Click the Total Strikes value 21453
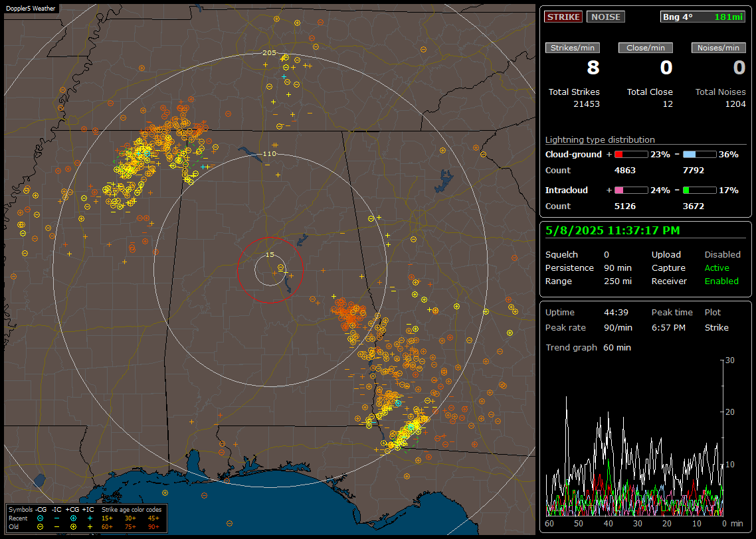Image resolution: width=756 pixels, height=539 pixels. click(587, 104)
